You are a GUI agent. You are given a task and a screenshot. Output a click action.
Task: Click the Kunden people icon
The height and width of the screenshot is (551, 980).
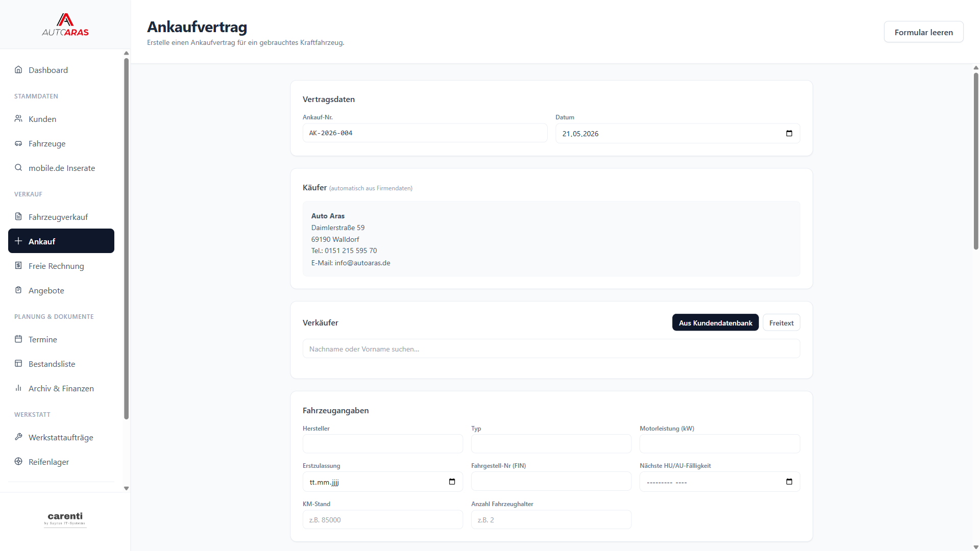point(18,119)
